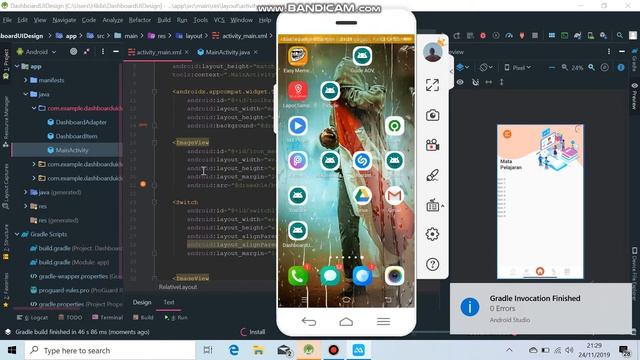Collapse the app module node
The image size is (640, 360).
pyautogui.click(x=17, y=66)
